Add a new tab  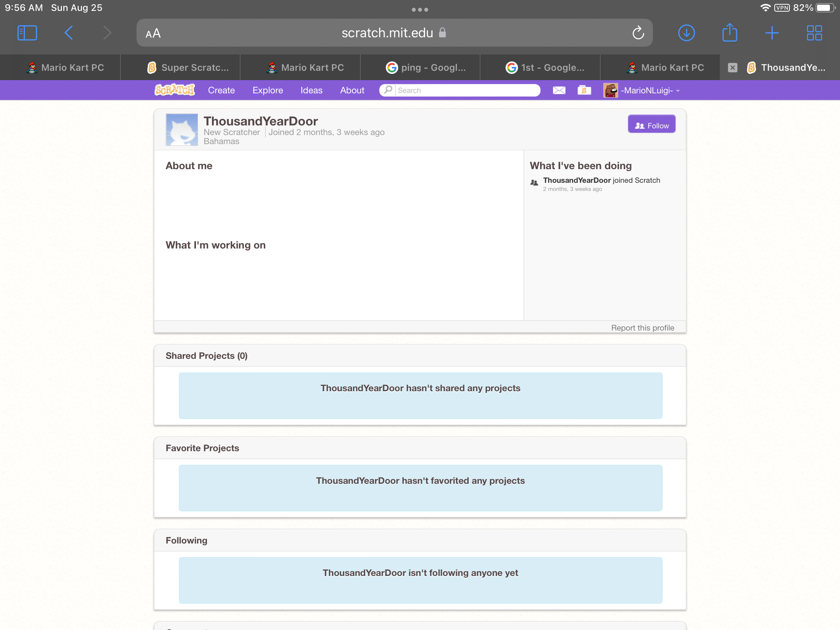click(772, 33)
